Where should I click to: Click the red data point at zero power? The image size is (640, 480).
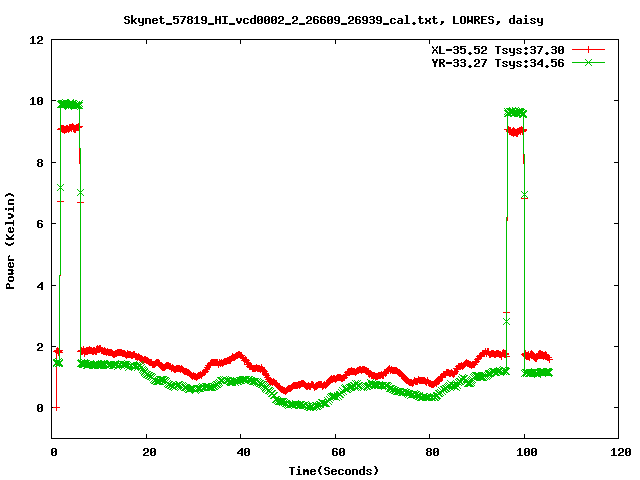(56, 408)
